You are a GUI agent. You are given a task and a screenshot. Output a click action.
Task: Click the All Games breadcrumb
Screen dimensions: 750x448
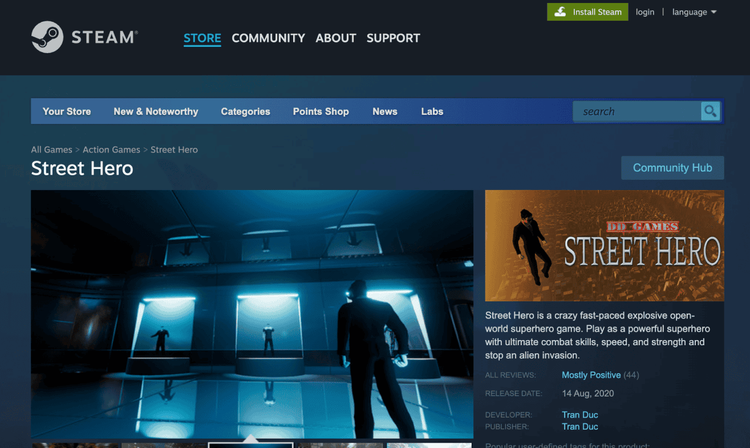coord(52,150)
